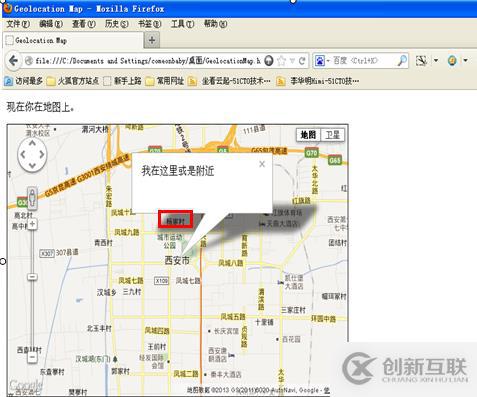The height and width of the screenshot is (397, 477).
Task: Switch map to 卫星 satellite view
Action: [332, 135]
